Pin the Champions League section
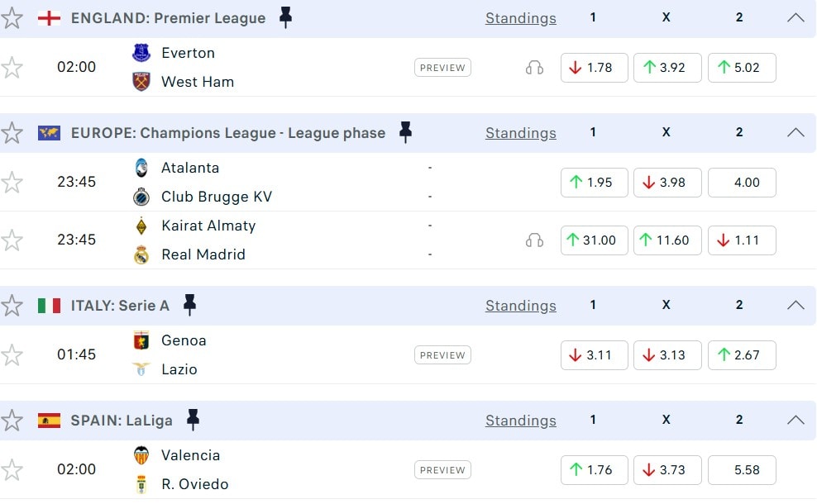The width and height of the screenshot is (817, 504). tap(404, 132)
